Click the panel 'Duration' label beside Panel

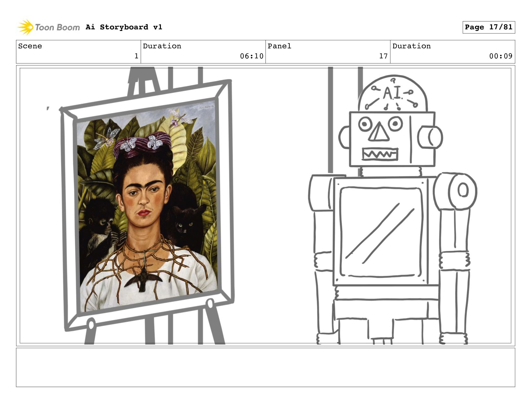pyautogui.click(x=411, y=46)
